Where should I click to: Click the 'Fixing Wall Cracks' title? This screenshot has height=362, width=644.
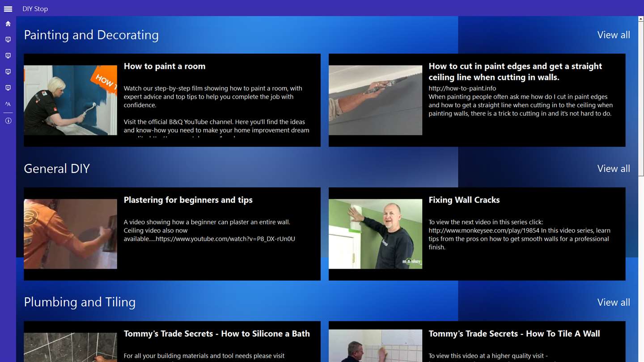(x=464, y=200)
